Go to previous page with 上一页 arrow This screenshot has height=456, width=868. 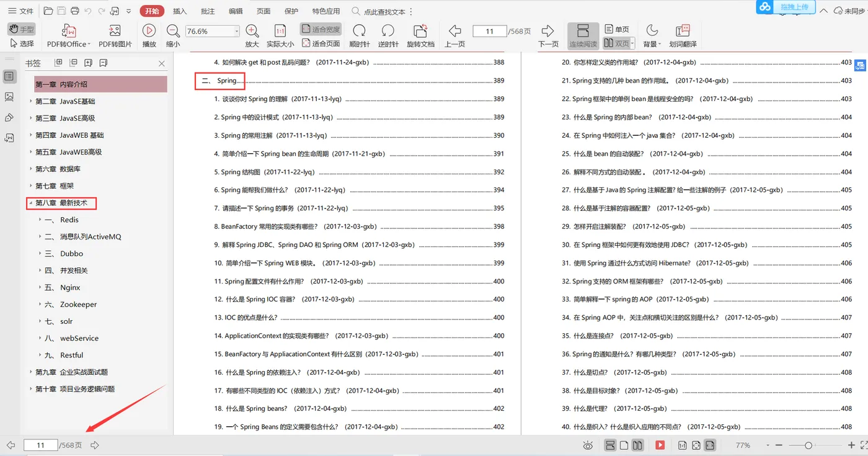[x=454, y=36]
